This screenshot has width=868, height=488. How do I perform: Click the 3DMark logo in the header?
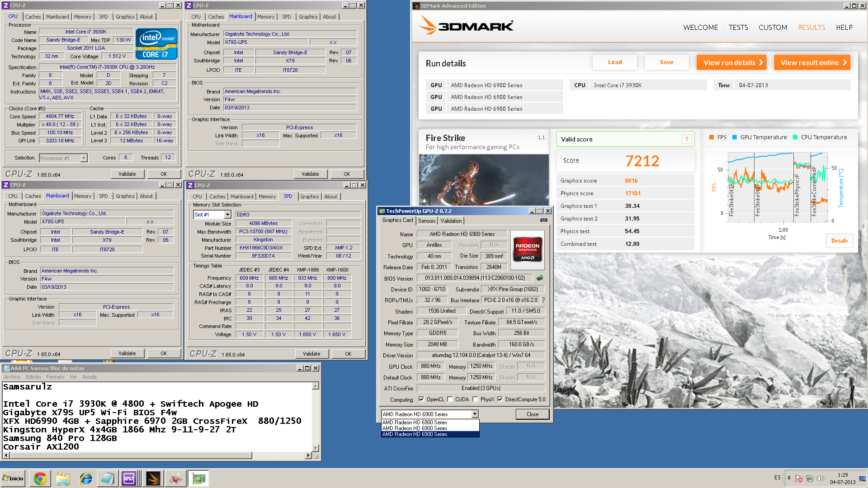[x=466, y=25]
